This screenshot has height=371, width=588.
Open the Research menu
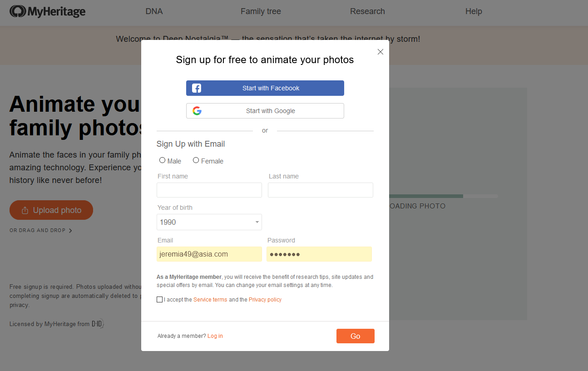pyautogui.click(x=367, y=11)
